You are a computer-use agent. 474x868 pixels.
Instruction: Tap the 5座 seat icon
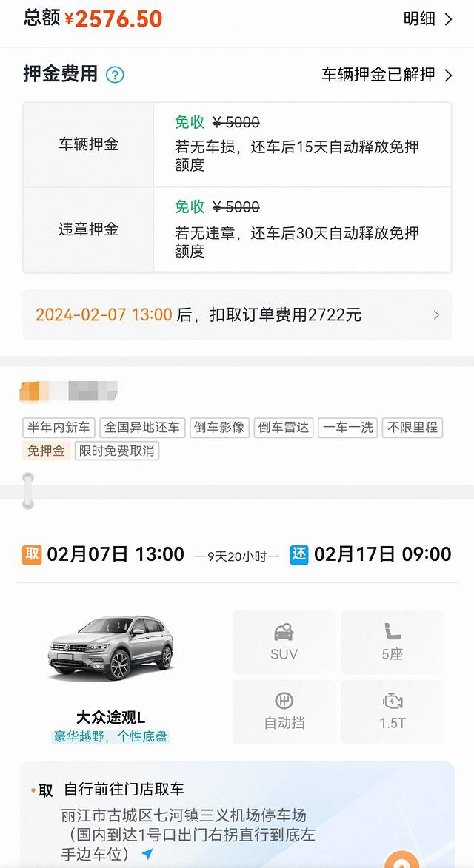[393, 633]
